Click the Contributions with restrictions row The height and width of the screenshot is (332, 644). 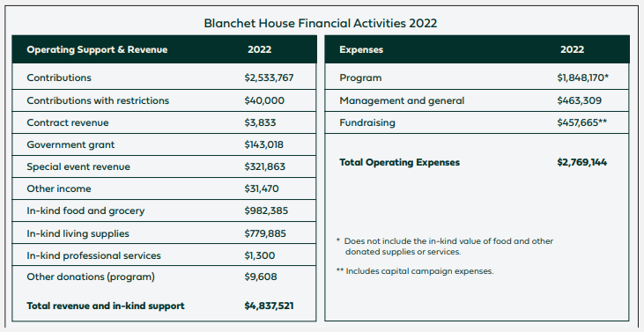[164, 100]
